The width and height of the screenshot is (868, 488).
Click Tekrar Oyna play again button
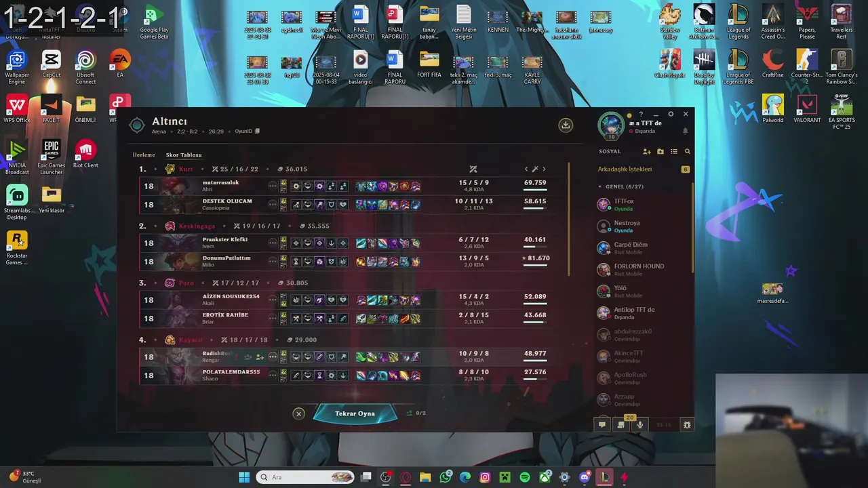[355, 413]
